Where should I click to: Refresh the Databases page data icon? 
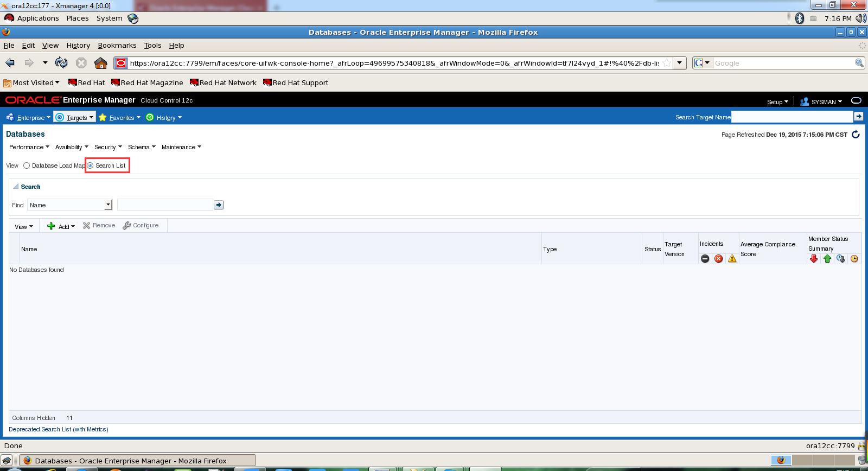(856, 135)
